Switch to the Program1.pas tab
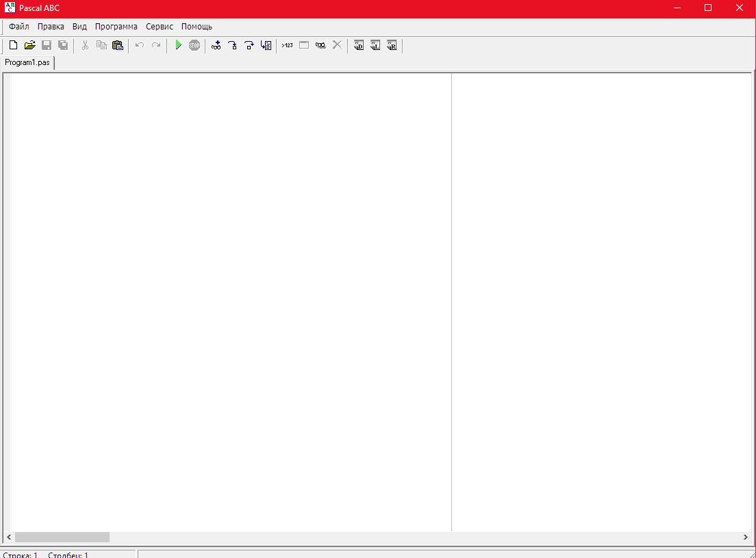 27,62
